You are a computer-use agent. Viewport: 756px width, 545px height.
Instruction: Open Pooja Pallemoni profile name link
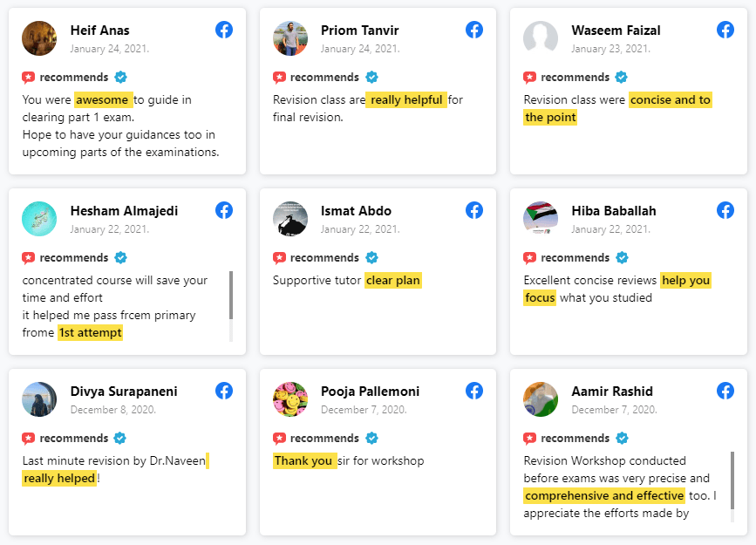[371, 392]
